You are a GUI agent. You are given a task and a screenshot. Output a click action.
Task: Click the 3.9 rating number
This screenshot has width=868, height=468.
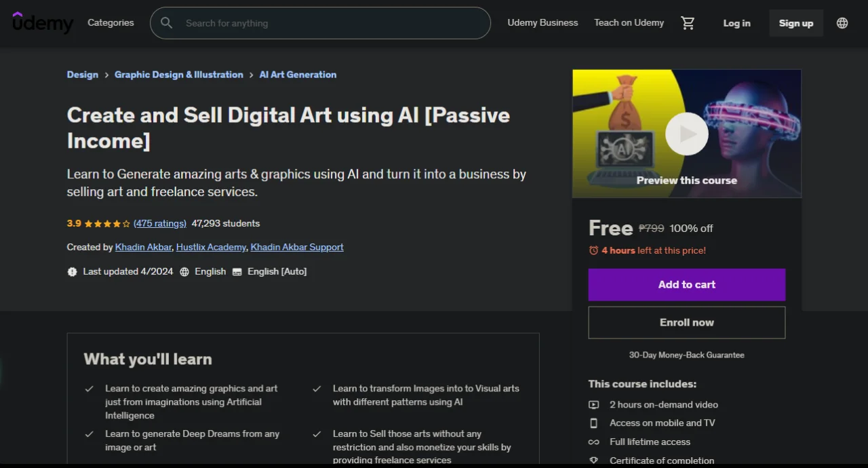point(74,223)
